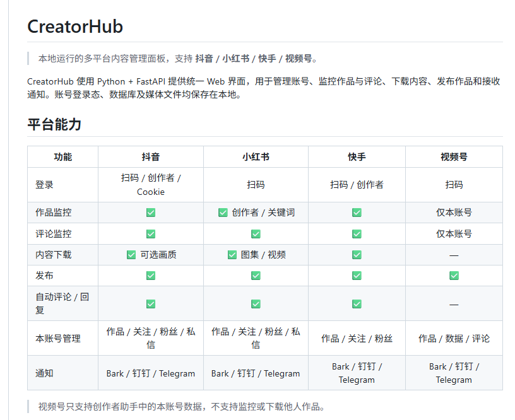
Task: Select the 通知 row label
Action: (x=44, y=373)
